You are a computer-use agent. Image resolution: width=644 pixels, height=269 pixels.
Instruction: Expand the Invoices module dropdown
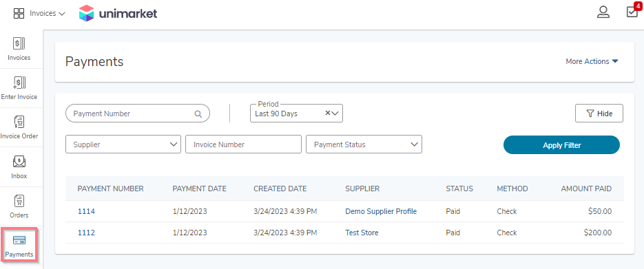(48, 14)
